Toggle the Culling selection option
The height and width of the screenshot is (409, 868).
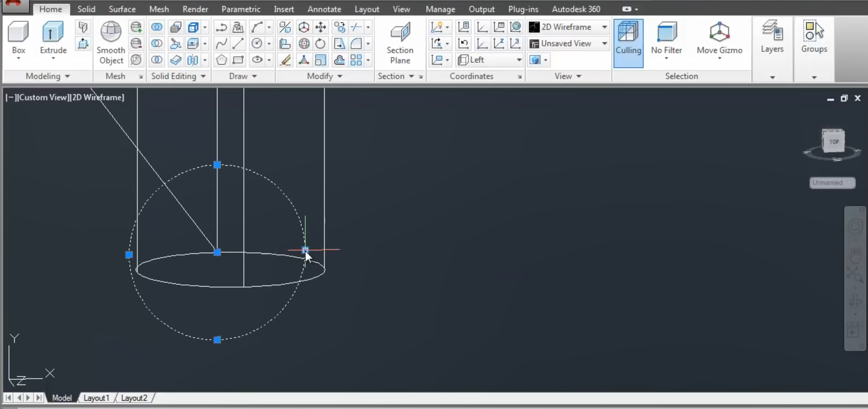[x=629, y=43]
